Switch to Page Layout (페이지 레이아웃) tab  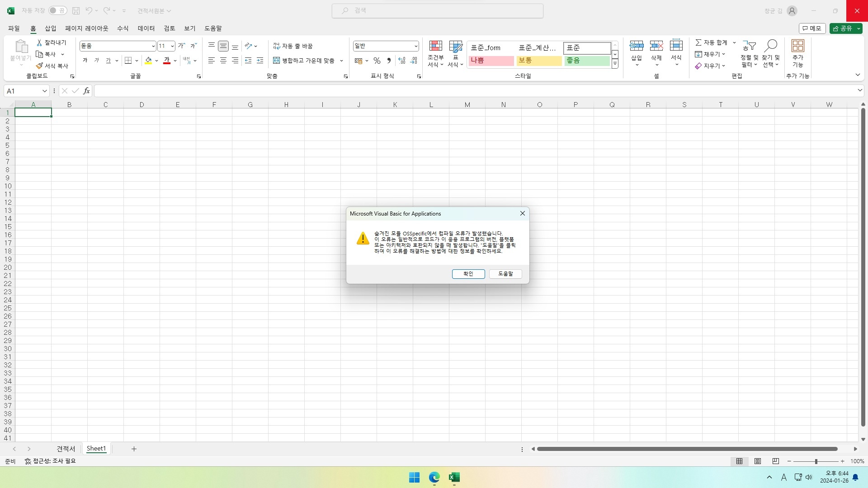[87, 28]
